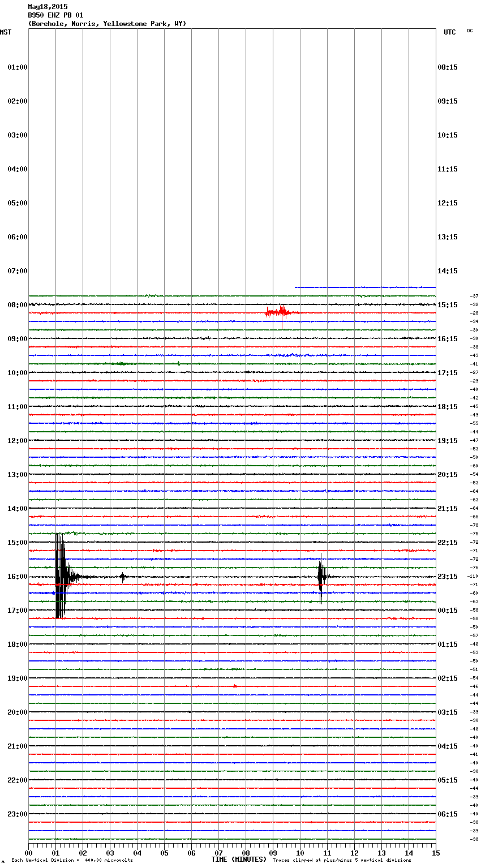Click the UTC time label '19:15'
The height and width of the screenshot is (868, 481).
pos(448,441)
